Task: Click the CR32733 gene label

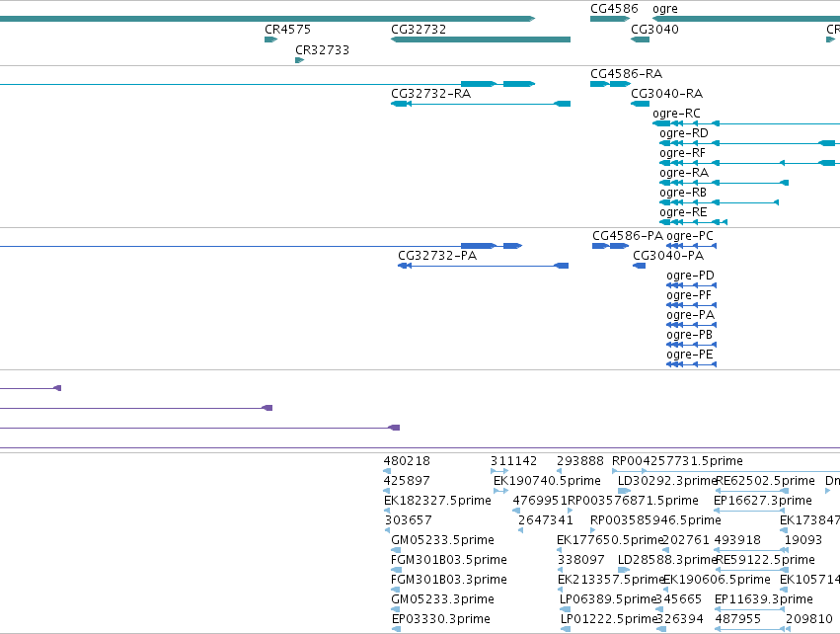Action: pyautogui.click(x=322, y=49)
